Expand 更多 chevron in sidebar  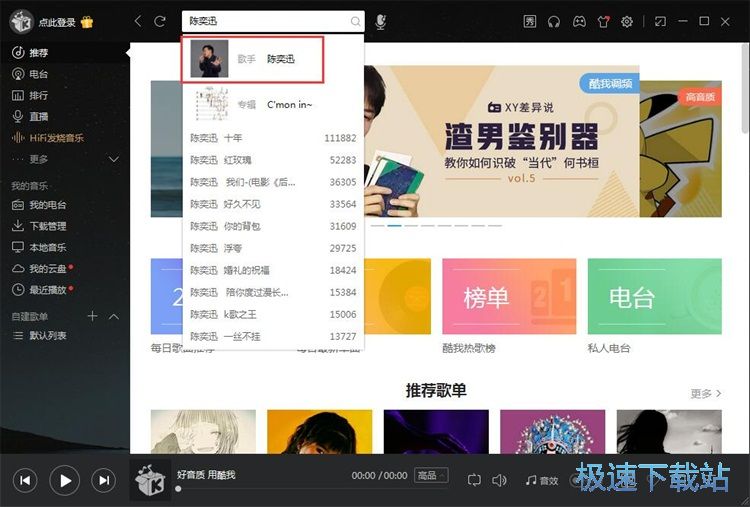point(114,159)
